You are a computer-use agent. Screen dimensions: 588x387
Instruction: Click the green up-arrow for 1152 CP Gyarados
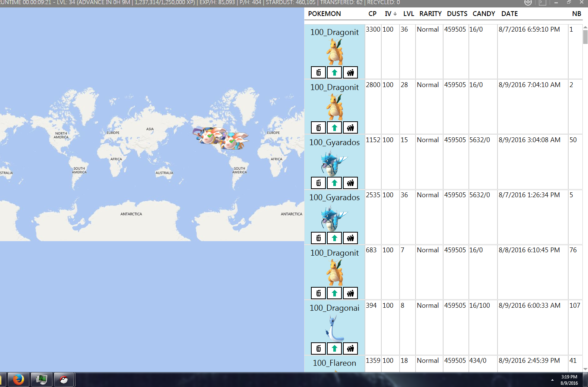(334, 183)
